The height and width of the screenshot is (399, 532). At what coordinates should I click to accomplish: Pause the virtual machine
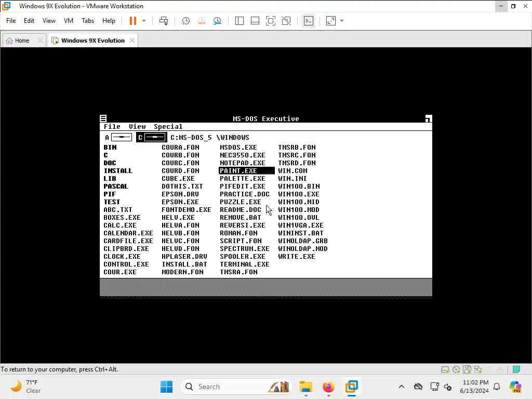pyautogui.click(x=132, y=21)
